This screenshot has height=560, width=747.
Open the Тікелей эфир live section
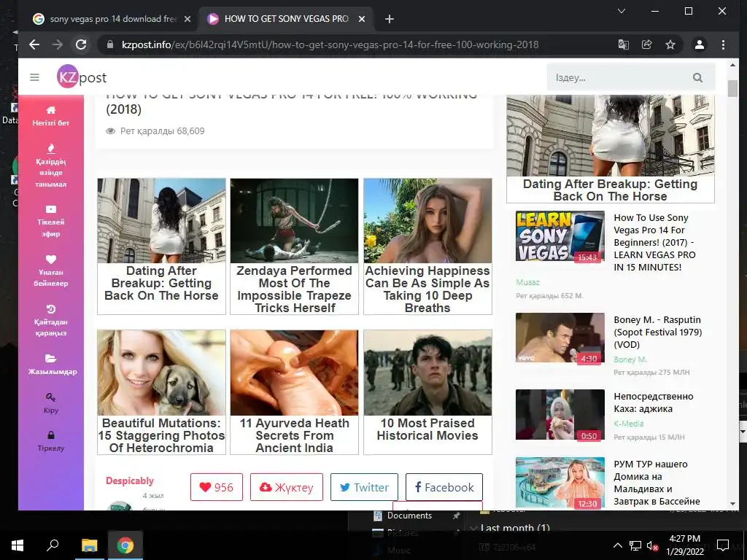pos(51,222)
